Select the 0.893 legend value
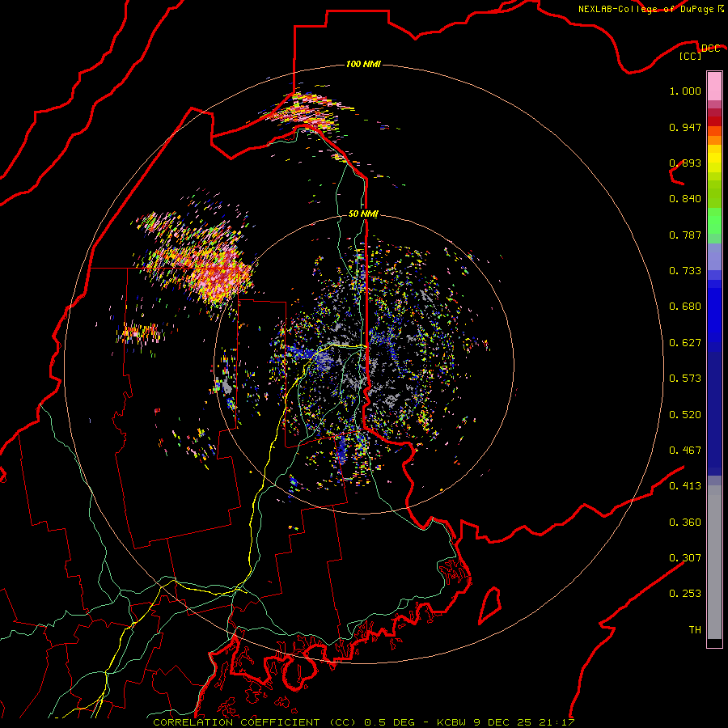 click(x=685, y=163)
